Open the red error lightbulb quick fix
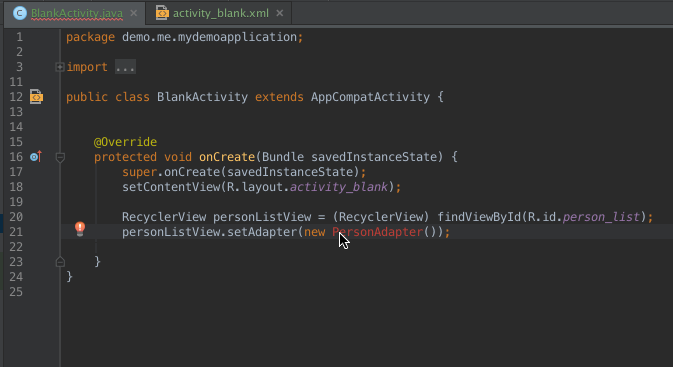The height and width of the screenshot is (367, 673). [x=80, y=228]
